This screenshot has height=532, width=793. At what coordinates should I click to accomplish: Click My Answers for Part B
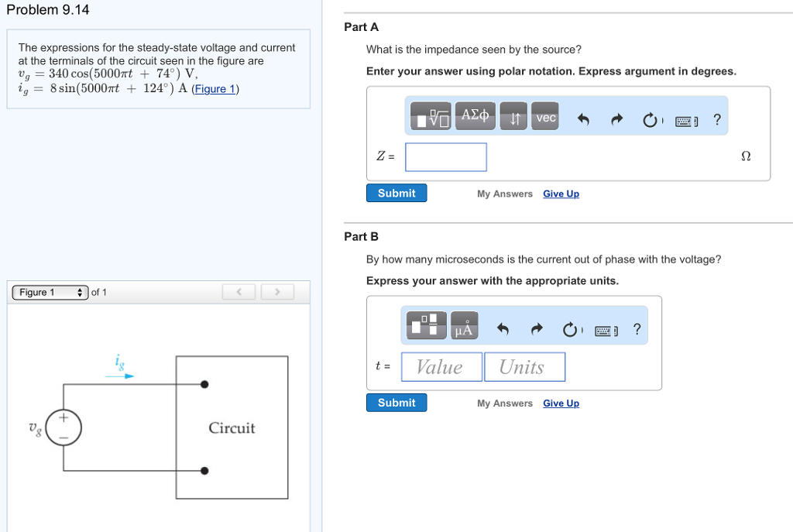pos(505,403)
